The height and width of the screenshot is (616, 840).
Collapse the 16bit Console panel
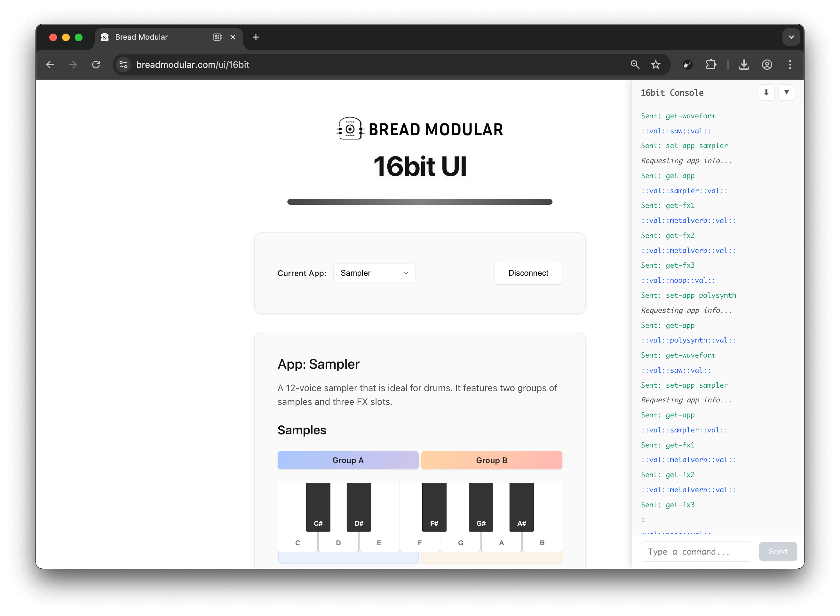pos(787,92)
